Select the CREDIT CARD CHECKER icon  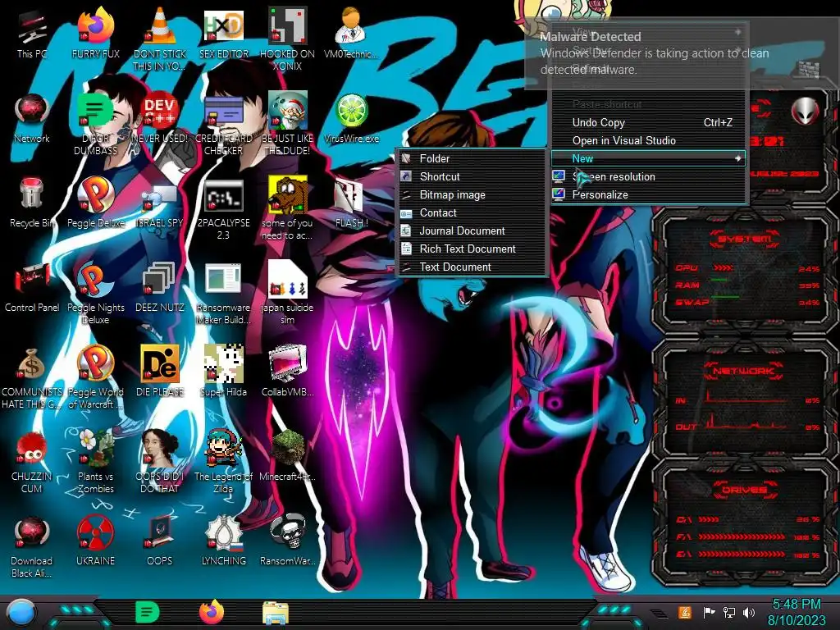pos(223,125)
